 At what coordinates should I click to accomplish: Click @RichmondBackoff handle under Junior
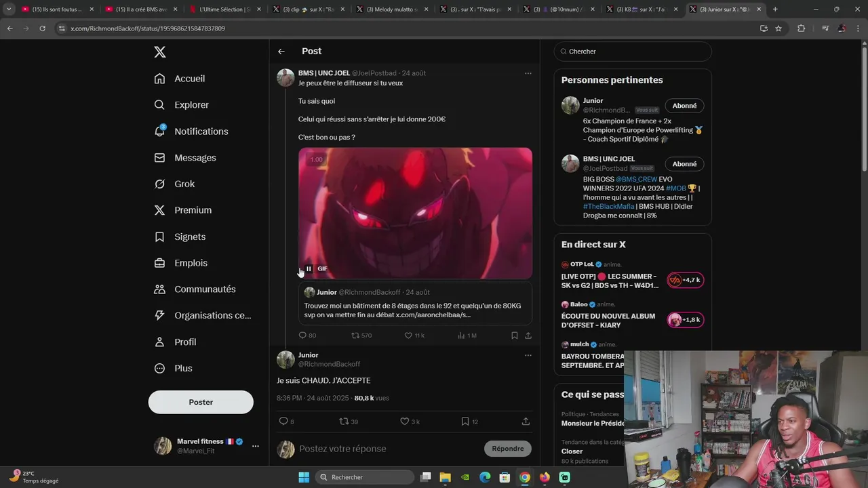coord(329,364)
